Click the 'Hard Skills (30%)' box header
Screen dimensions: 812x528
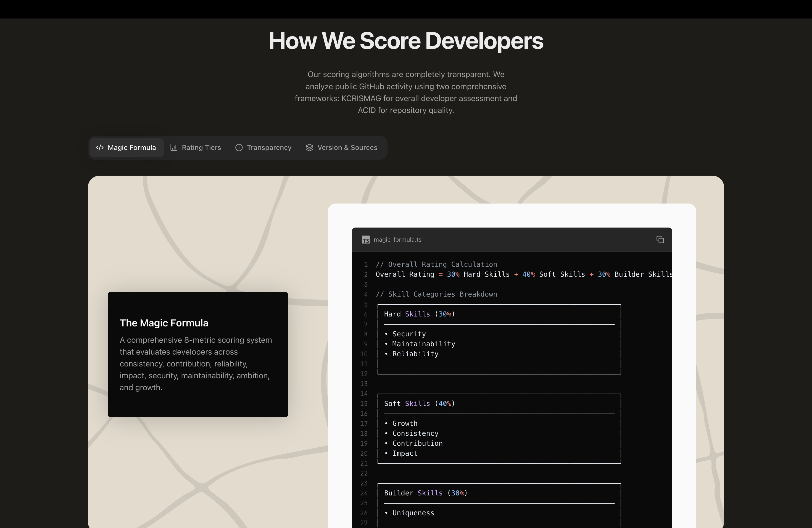pyautogui.click(x=419, y=314)
